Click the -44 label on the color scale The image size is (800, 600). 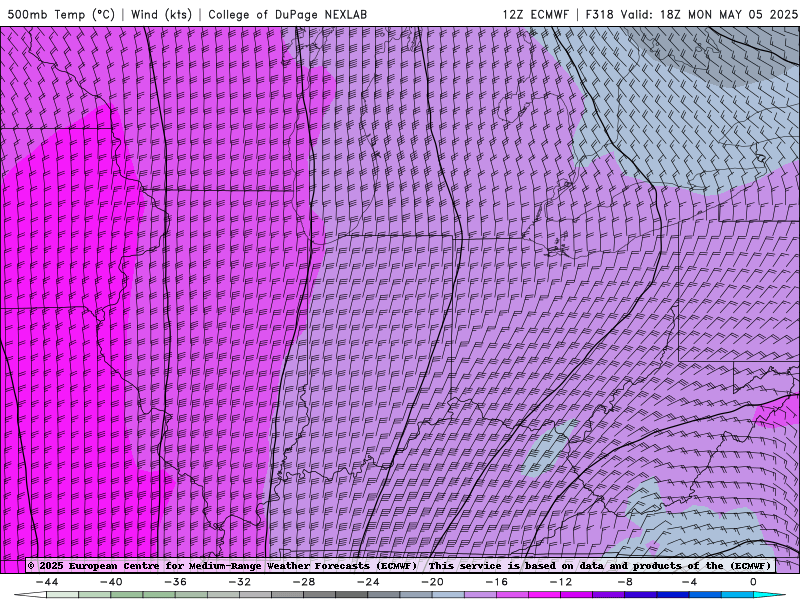pyautogui.click(x=47, y=582)
